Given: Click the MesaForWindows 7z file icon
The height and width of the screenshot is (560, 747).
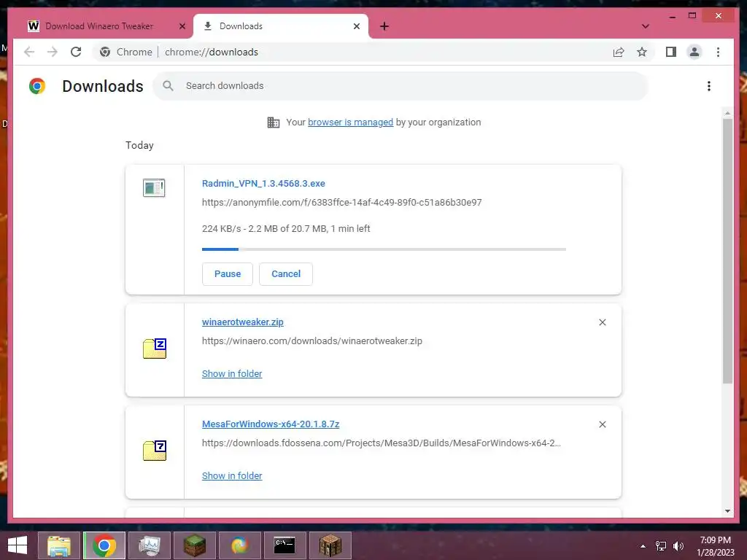Looking at the screenshot, I should 155,450.
